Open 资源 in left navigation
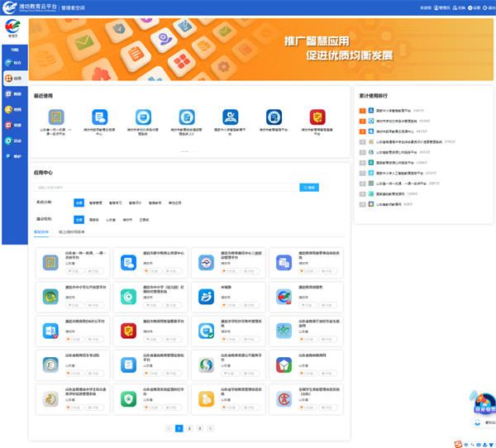Viewport: 496px width, 448px height. 15,126
